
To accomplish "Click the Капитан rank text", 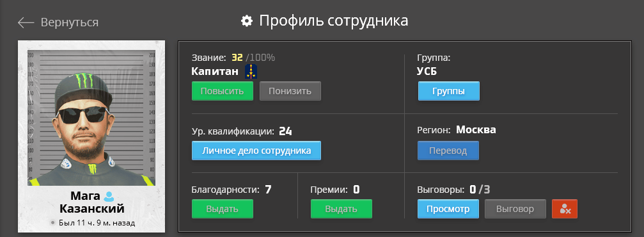I will [215, 71].
